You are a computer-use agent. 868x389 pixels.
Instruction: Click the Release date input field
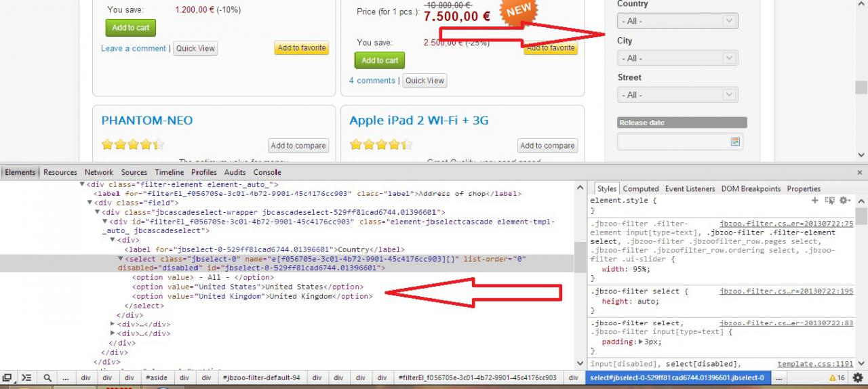[673, 142]
